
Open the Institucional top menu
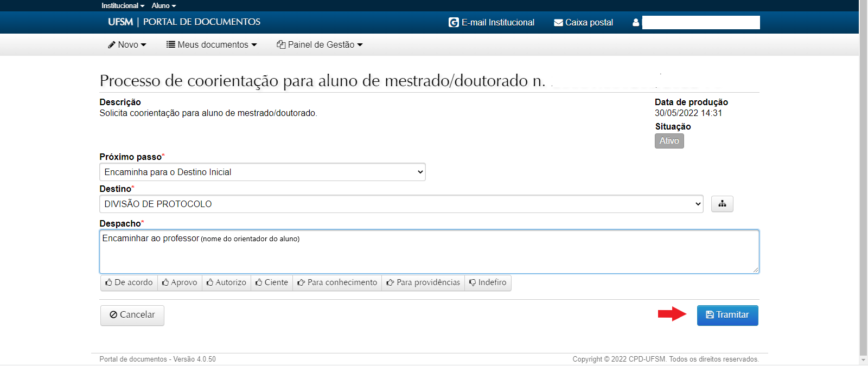pyautogui.click(x=123, y=5)
